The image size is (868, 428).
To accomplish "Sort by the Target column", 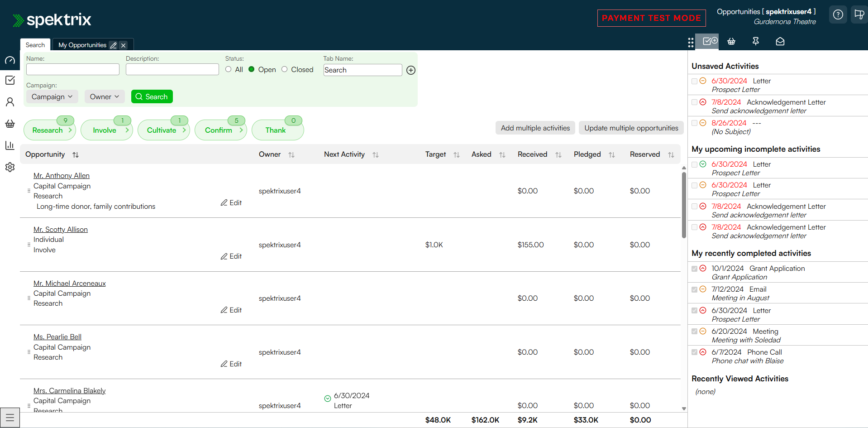I will pos(457,155).
